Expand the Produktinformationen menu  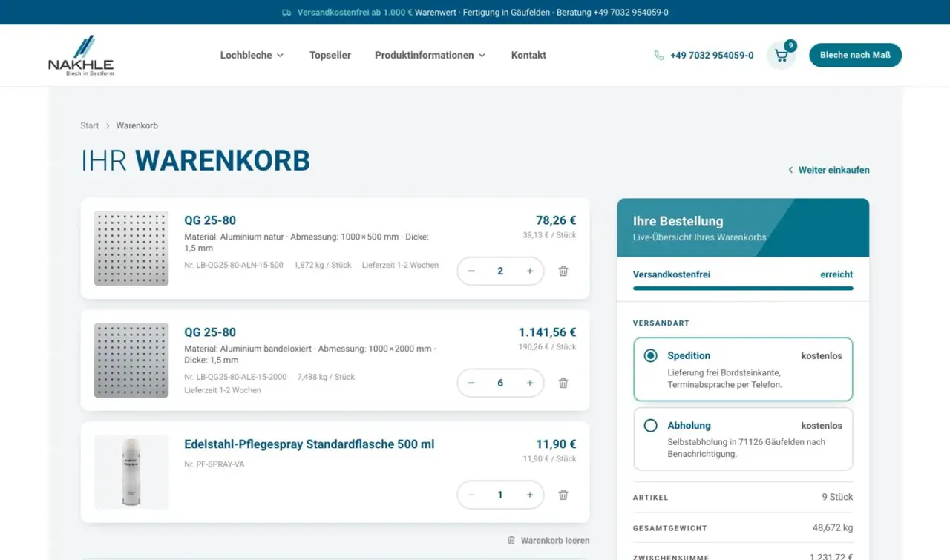pos(430,56)
